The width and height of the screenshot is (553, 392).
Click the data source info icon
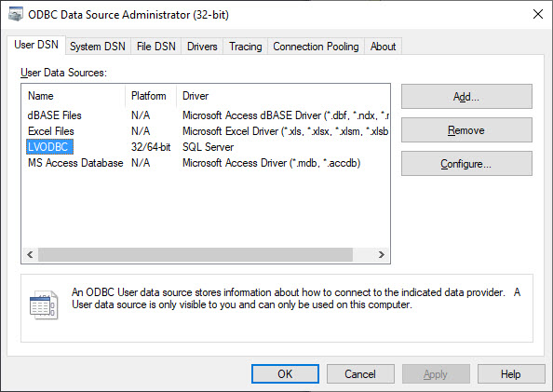tap(44, 305)
